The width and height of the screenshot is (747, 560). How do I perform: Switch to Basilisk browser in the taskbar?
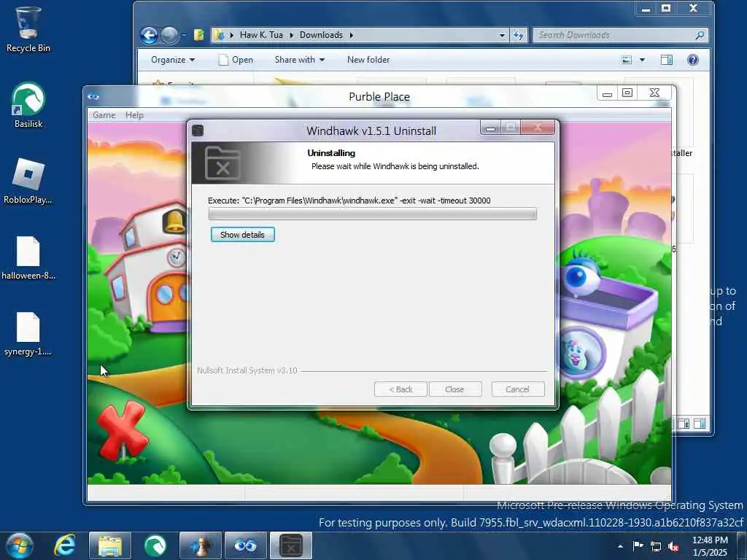(155, 545)
